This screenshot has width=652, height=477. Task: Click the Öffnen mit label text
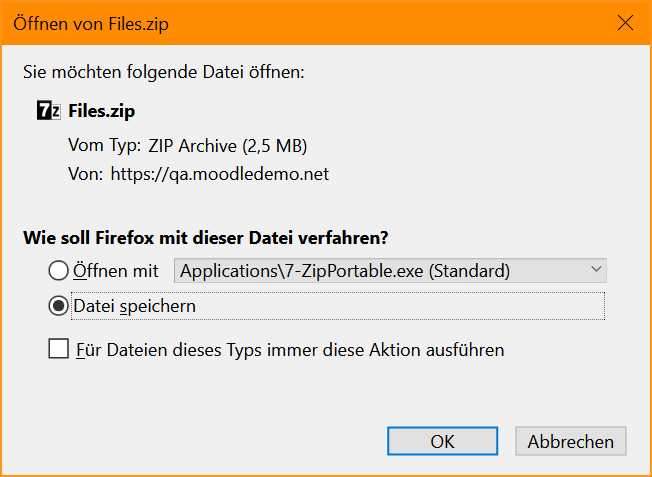(x=116, y=271)
